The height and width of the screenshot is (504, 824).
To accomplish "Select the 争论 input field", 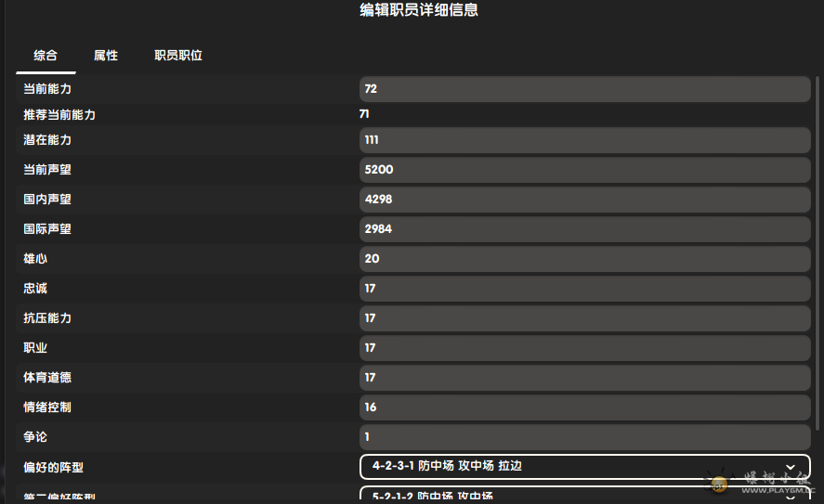I will click(x=585, y=437).
